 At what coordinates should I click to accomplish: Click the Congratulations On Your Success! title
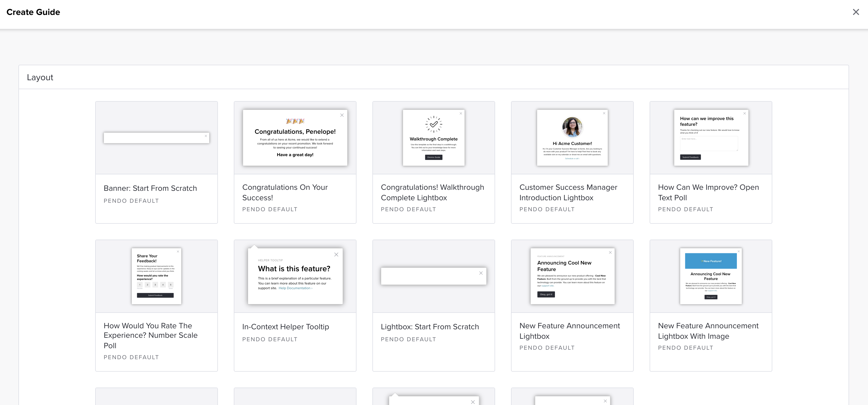coord(285,192)
